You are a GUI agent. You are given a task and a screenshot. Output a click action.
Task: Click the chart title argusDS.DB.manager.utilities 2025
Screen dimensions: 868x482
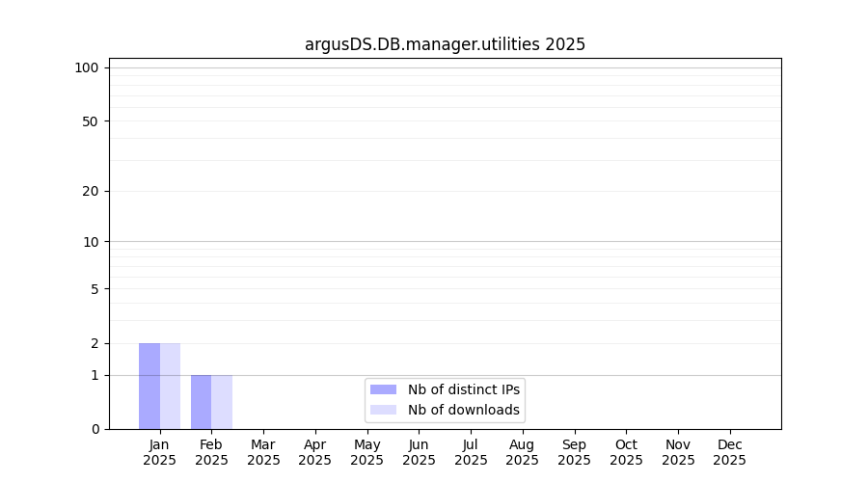445,44
